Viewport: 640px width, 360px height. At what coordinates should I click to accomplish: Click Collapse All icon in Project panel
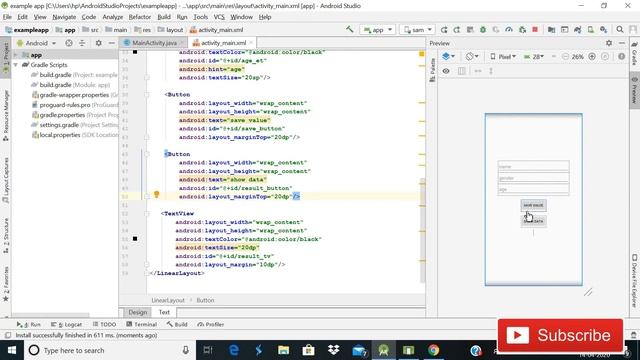(82, 43)
